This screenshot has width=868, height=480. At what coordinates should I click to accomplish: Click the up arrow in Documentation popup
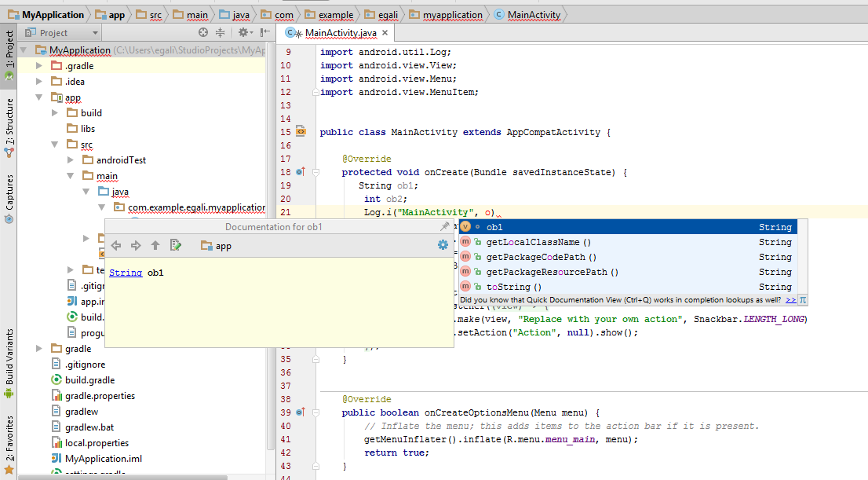(155, 246)
